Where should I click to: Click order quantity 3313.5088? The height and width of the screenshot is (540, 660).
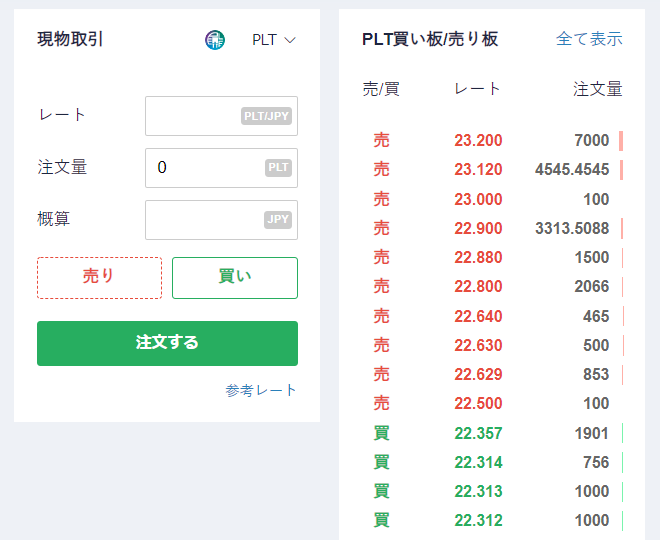point(572,228)
